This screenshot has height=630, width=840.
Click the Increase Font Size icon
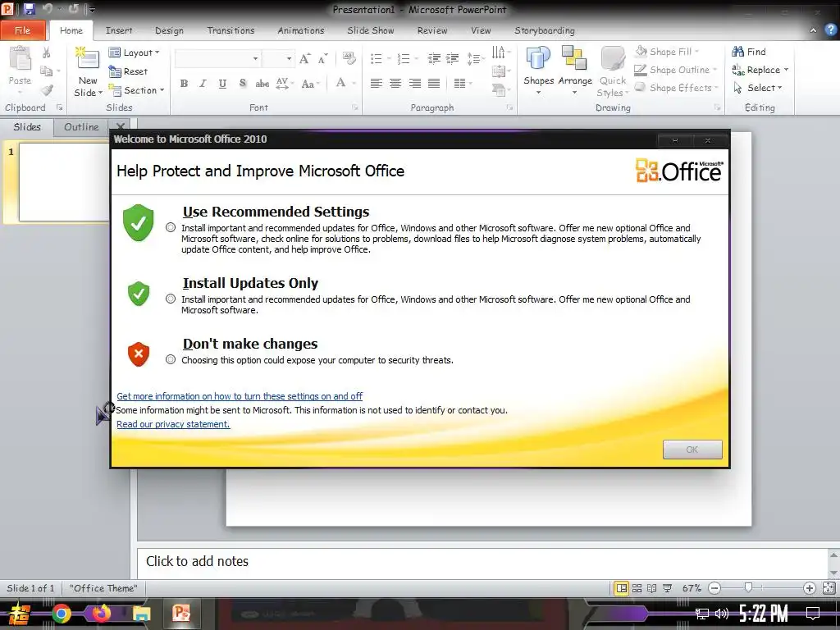click(305, 58)
